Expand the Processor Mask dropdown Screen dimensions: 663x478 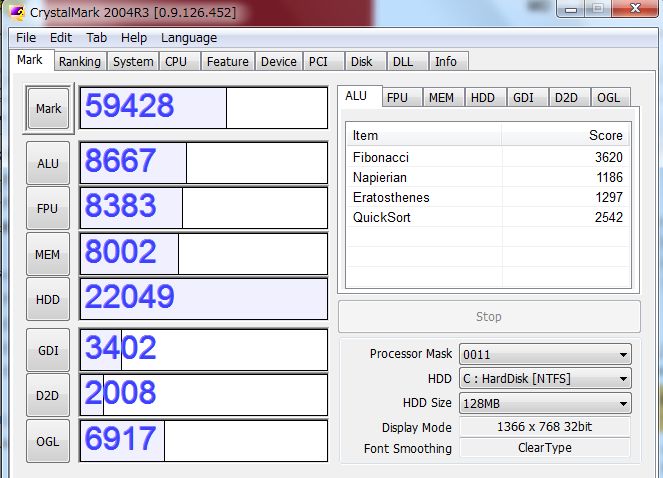click(544, 354)
